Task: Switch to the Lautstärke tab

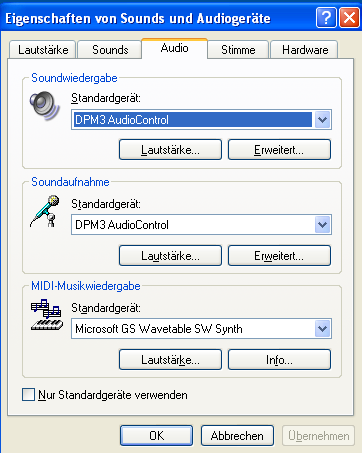Action: pyautogui.click(x=43, y=50)
